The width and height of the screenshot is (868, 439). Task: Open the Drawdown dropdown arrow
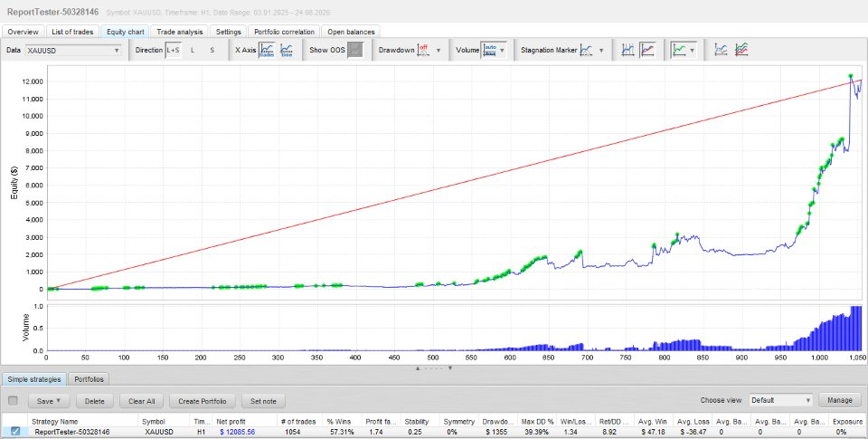439,51
